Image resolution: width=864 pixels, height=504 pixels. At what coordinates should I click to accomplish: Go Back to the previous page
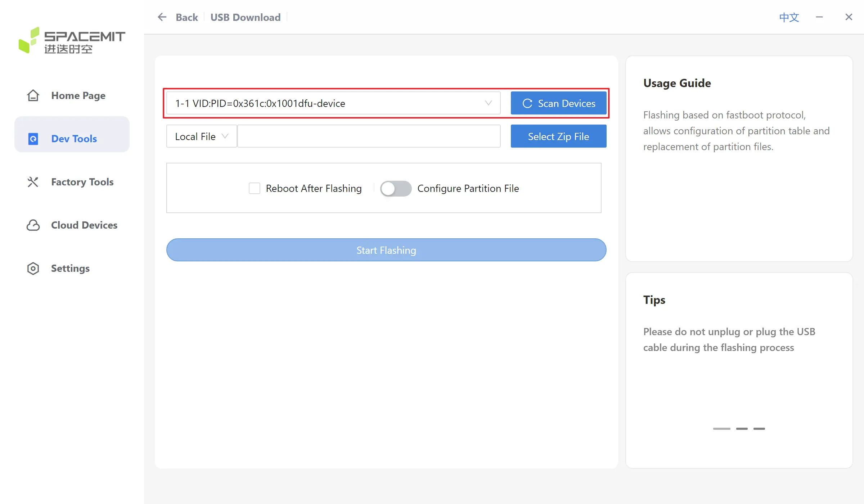[x=187, y=17]
